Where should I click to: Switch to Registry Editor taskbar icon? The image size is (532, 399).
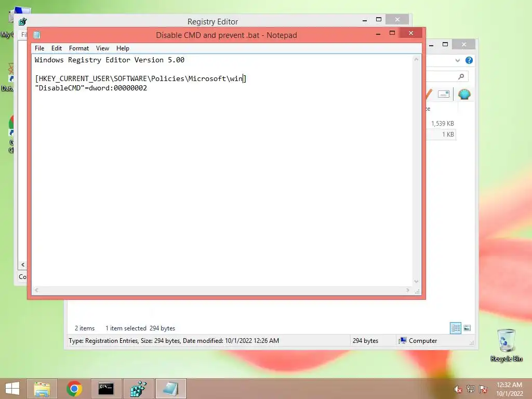click(138, 389)
